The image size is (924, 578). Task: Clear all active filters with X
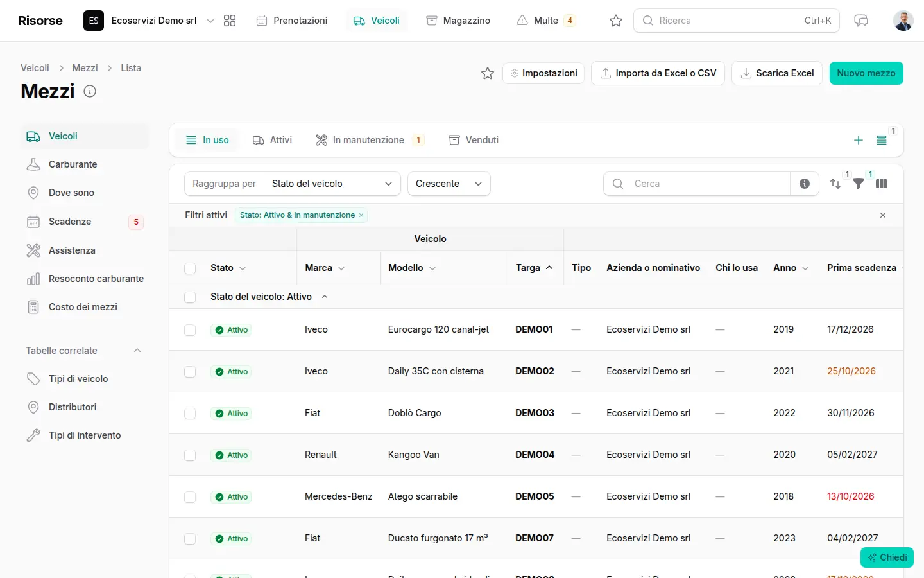(x=883, y=215)
